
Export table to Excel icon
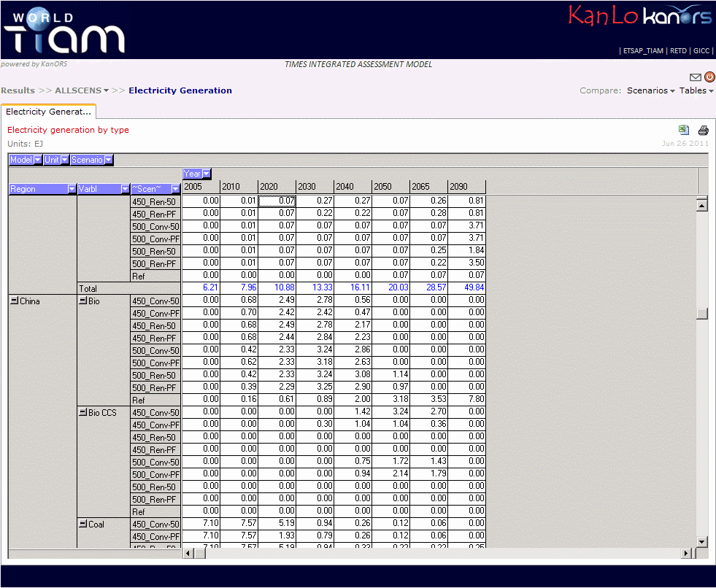click(684, 130)
